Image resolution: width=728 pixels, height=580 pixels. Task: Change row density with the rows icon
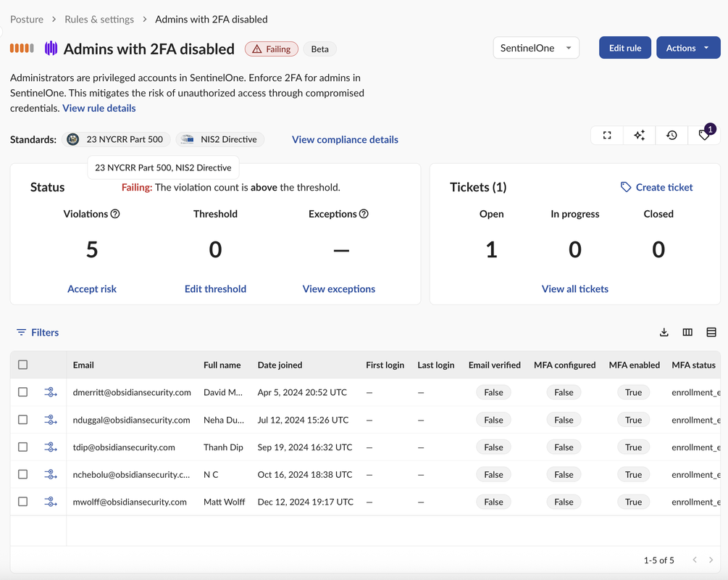711,332
